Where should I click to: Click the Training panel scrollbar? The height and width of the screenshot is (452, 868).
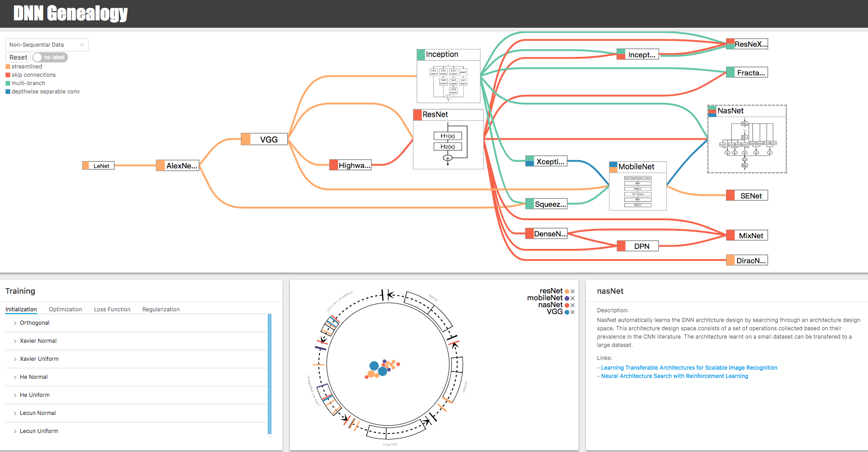click(270, 374)
